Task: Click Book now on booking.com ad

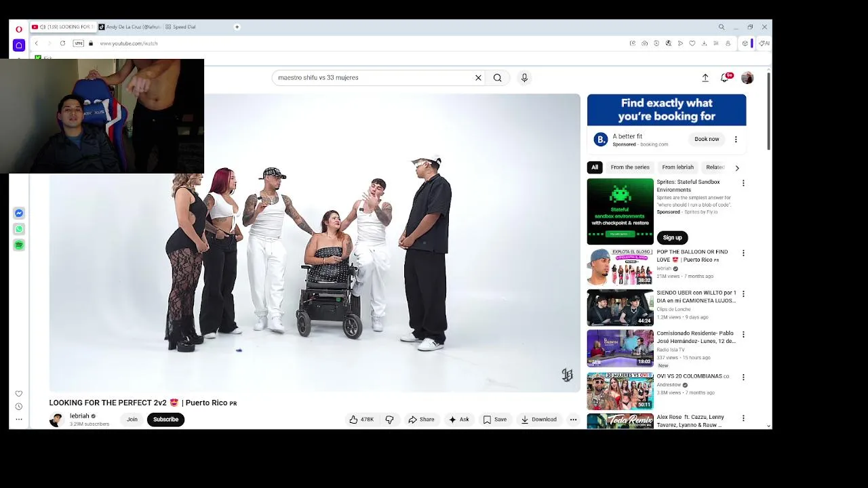Action: pyautogui.click(x=707, y=139)
